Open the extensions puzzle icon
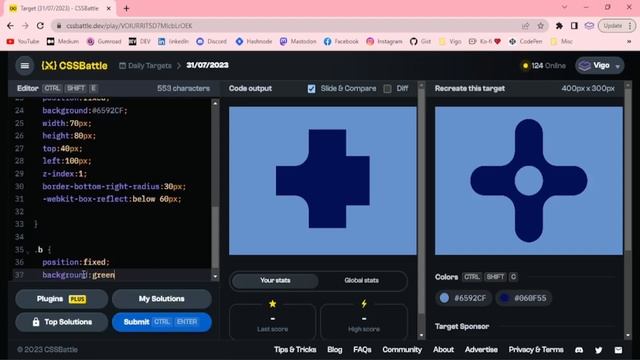The width and height of the screenshot is (640, 360). pos(559,26)
